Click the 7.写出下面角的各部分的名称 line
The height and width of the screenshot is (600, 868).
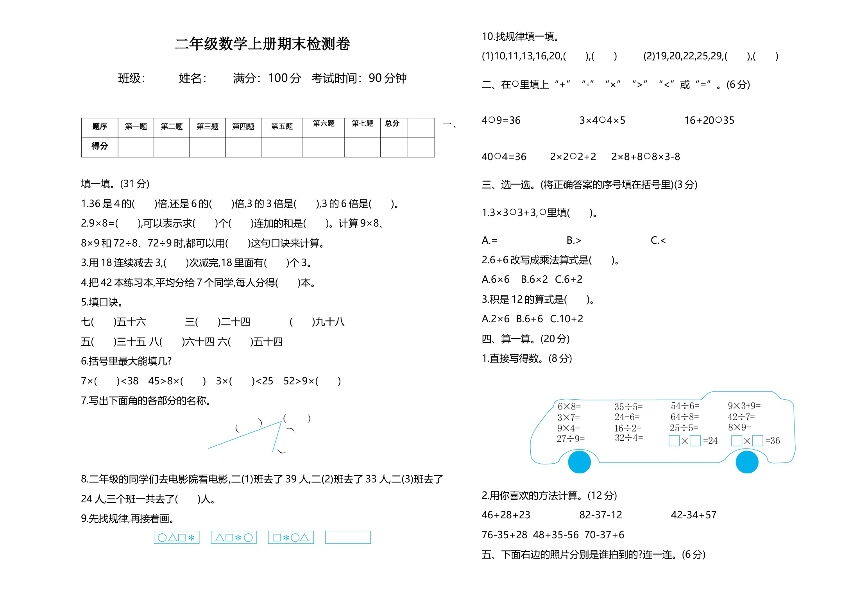tap(146, 400)
